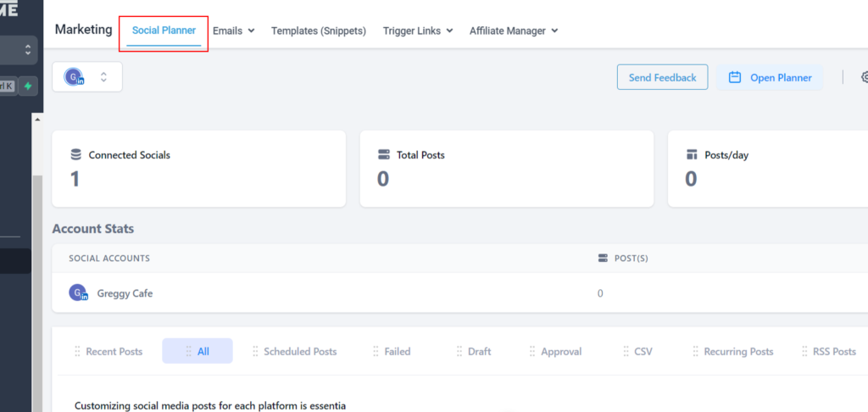Click the Total Posts stack icon
The height and width of the screenshot is (412, 868).
tap(383, 155)
